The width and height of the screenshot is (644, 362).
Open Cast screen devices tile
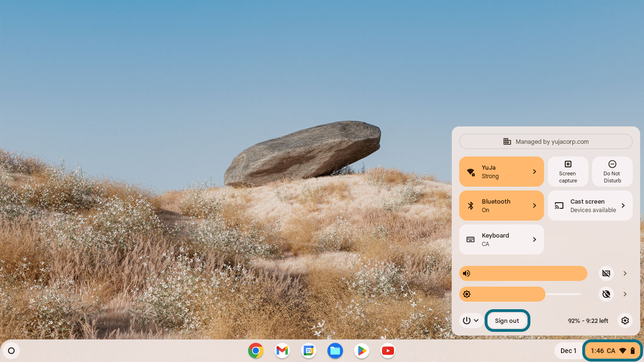tap(590, 206)
